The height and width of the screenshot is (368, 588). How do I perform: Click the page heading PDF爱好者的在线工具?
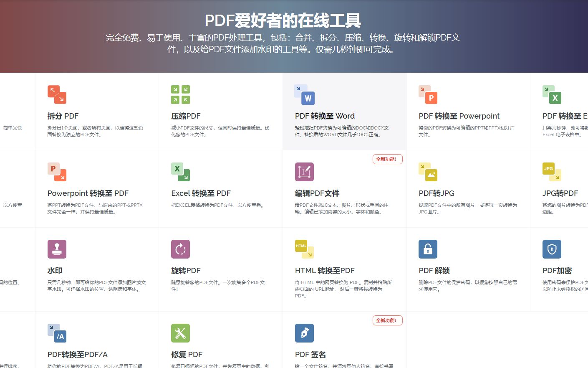[x=283, y=20]
